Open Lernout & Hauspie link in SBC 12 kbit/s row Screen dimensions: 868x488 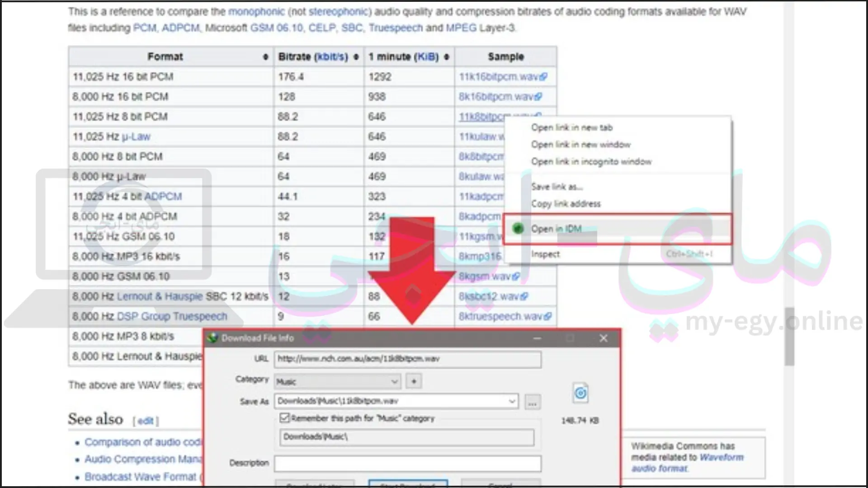160,296
